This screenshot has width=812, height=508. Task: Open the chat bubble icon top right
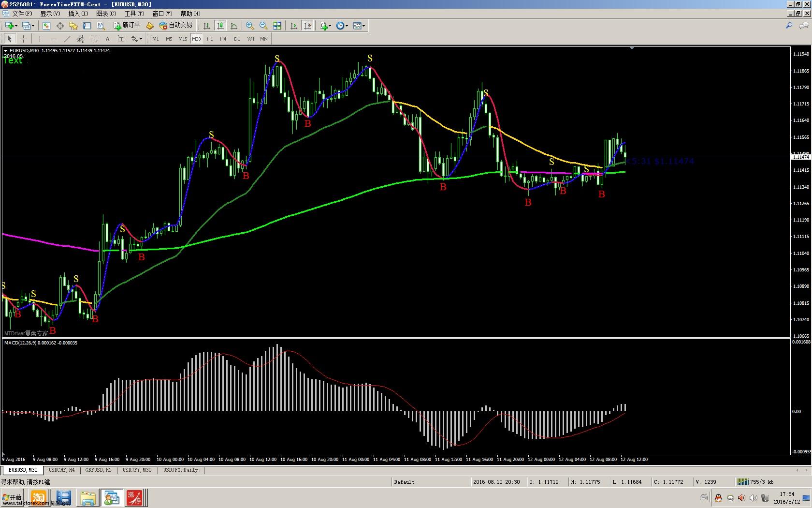click(x=804, y=26)
